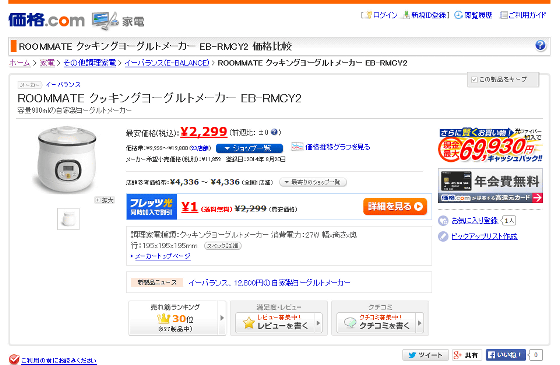Click the help icon beside 前週比
Viewport: 560px width, 365px height.
(x=274, y=132)
